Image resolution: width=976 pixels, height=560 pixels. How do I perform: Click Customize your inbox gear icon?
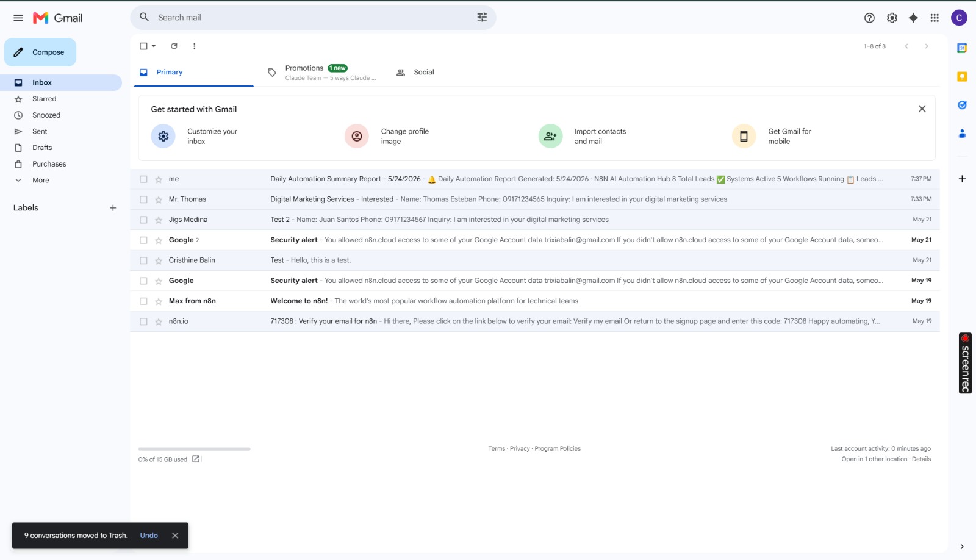163,136
